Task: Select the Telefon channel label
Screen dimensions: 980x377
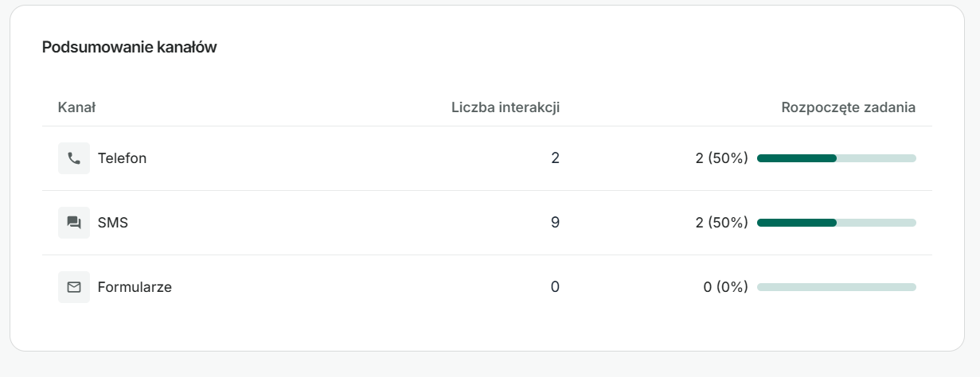Action: [122, 158]
